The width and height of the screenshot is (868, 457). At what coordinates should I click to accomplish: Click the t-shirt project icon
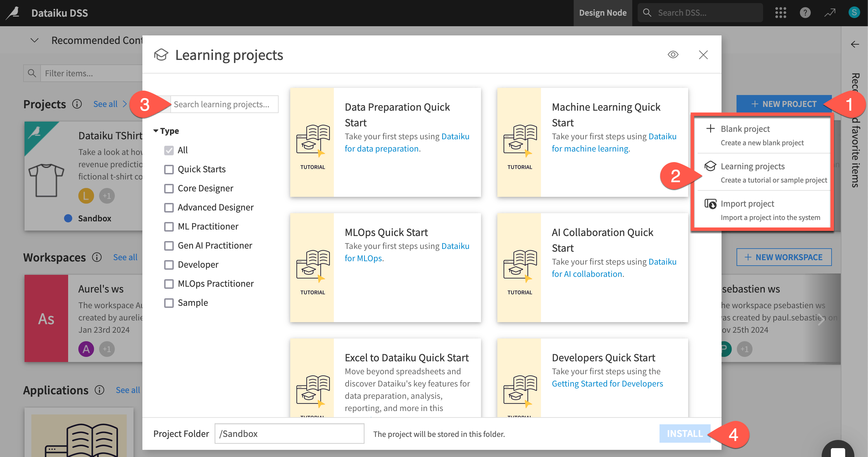pos(46,180)
